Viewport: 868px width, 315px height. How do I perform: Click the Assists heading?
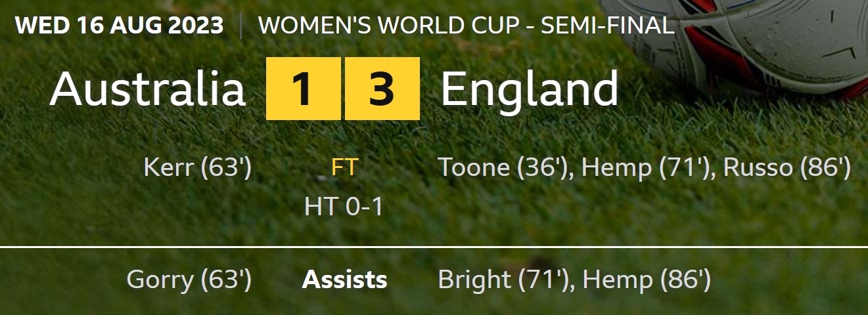pyautogui.click(x=344, y=280)
